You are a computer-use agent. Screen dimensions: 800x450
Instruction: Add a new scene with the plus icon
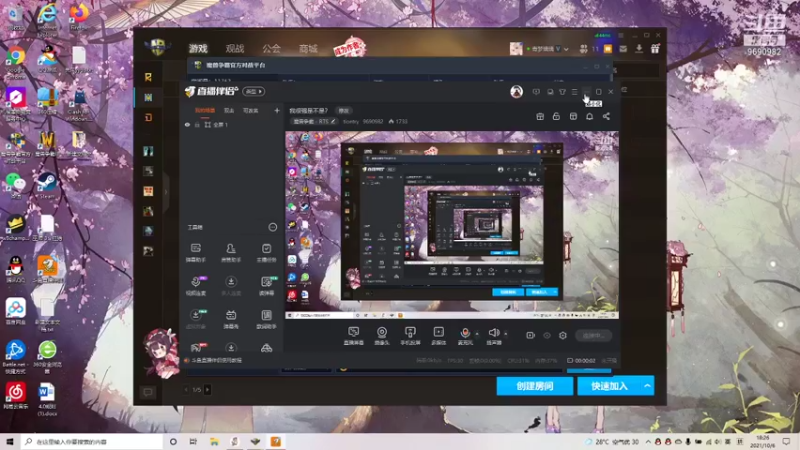coord(277,110)
